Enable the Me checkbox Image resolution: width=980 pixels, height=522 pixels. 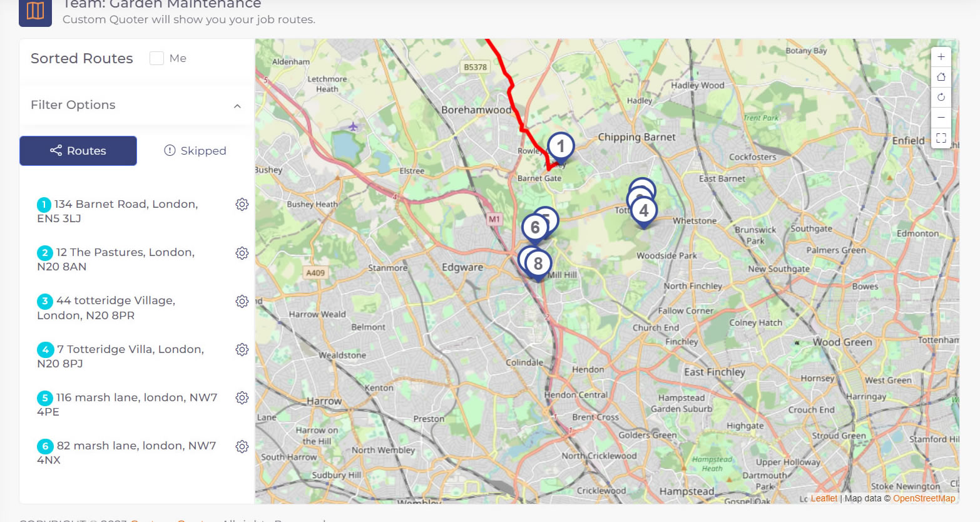click(x=156, y=58)
